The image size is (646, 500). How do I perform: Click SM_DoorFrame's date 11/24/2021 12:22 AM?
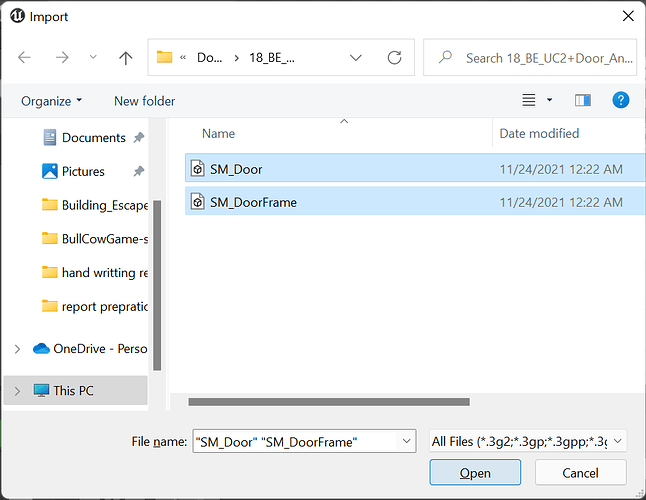(561, 202)
